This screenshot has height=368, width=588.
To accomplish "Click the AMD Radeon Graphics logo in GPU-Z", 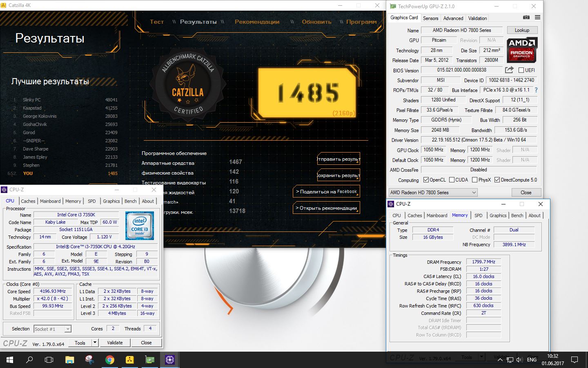I will [x=522, y=50].
